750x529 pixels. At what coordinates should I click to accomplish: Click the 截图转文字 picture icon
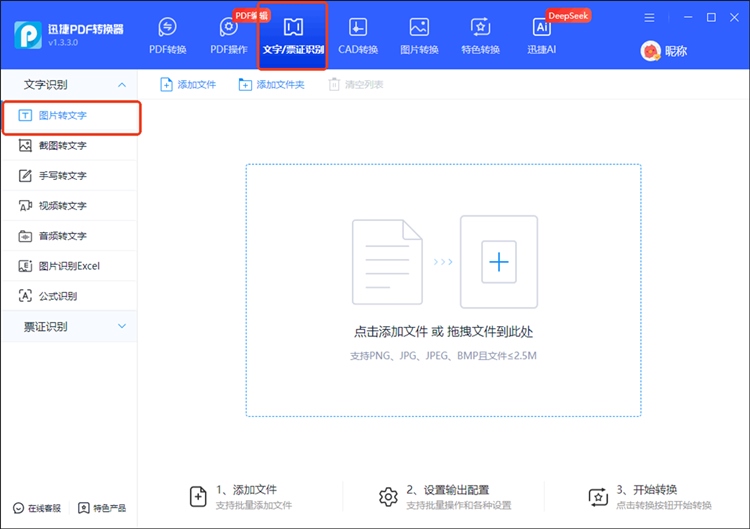coord(25,145)
